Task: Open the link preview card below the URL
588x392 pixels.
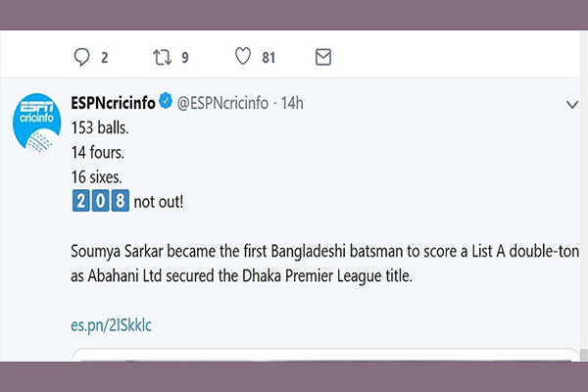Action: pos(325,355)
